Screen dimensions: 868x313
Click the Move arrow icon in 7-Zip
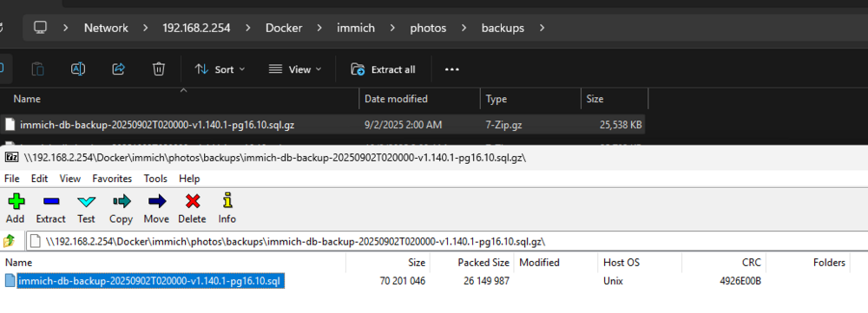156,201
